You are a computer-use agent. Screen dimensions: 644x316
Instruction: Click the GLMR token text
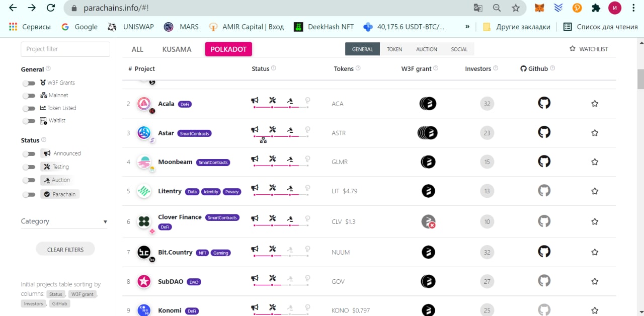[340, 162]
